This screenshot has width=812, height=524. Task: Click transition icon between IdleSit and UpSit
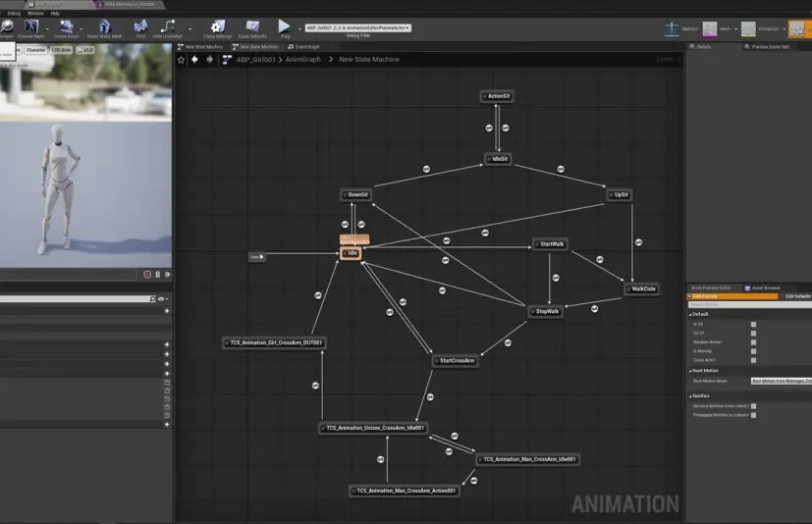click(561, 170)
